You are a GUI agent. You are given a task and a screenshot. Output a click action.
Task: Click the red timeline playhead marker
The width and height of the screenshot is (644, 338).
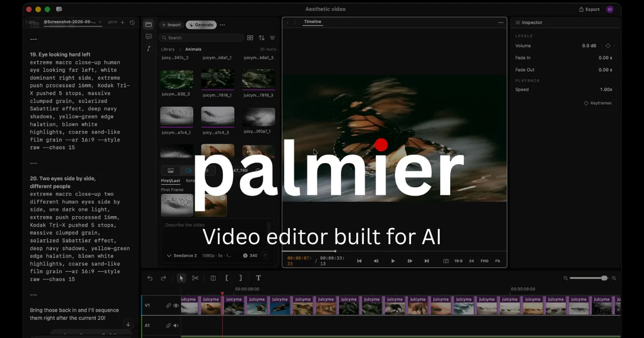pos(222,294)
